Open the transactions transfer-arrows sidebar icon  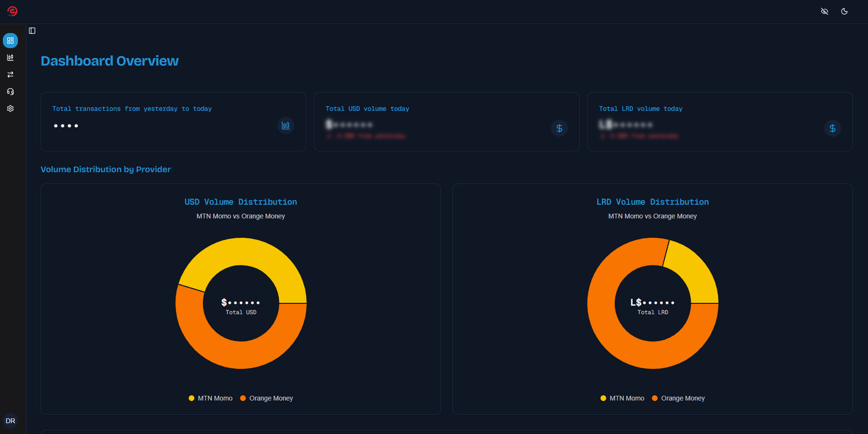click(10, 74)
